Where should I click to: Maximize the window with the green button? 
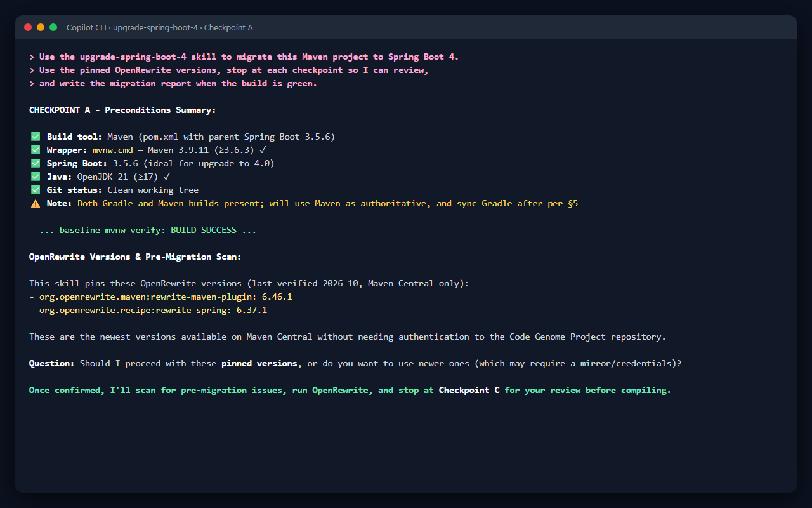click(x=53, y=27)
